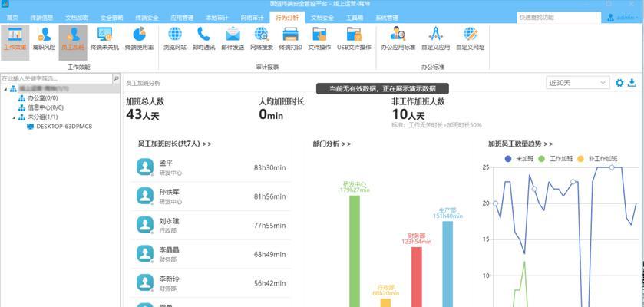Click the 43人天 total overtime figure
Viewport: 644px width, 307px height.
tap(142, 115)
